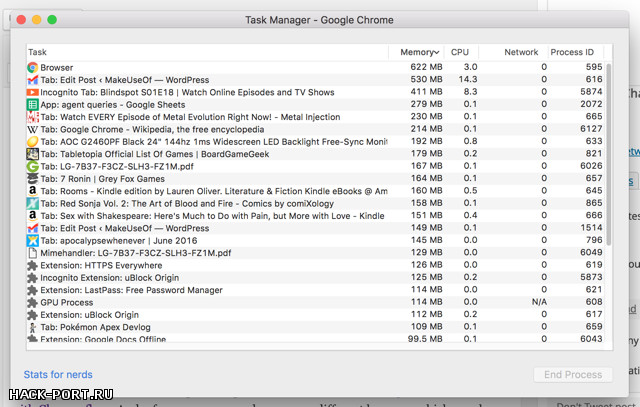Click puzzle icon for Incognito uBlock Origin extension
Image resolution: width=640 pixels, height=407 pixels.
point(32,278)
